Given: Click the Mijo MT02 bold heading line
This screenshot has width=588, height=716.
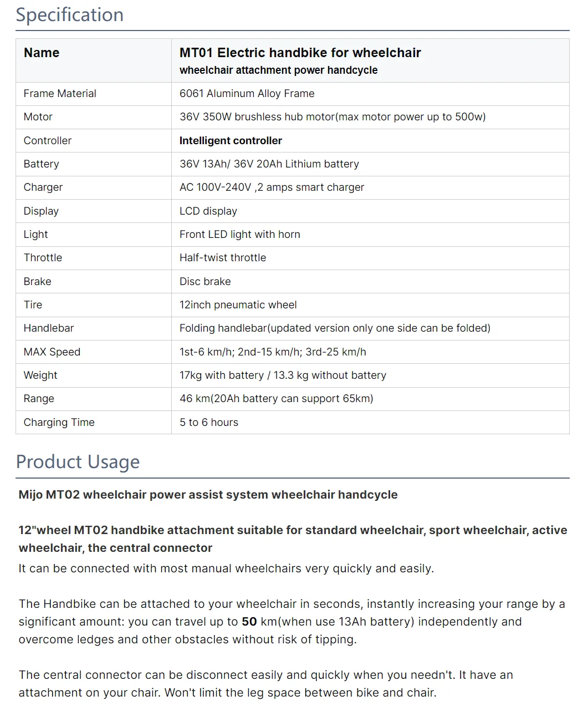Looking at the screenshot, I should (208, 495).
